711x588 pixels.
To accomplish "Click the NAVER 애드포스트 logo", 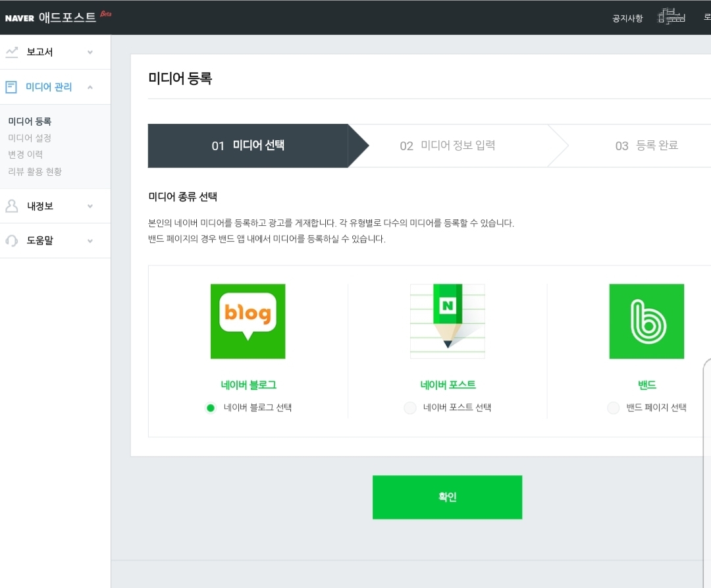I will [51, 18].
